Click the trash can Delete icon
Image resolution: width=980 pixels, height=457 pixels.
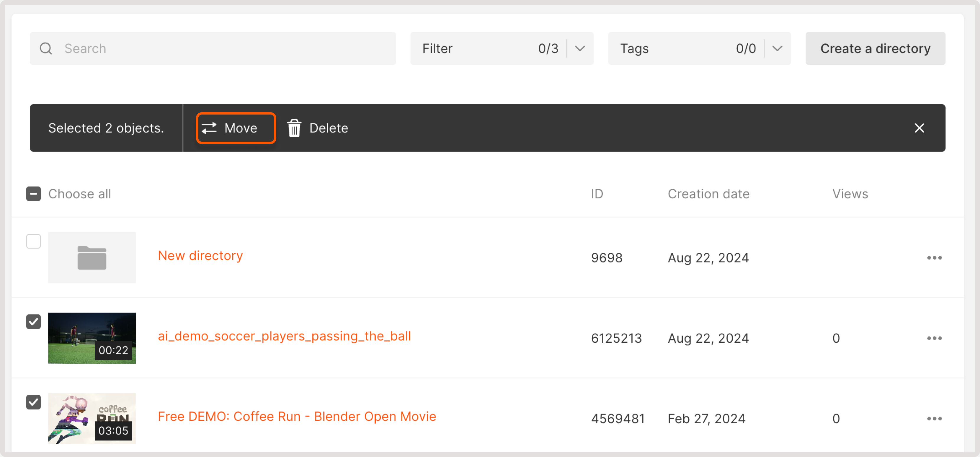click(294, 128)
